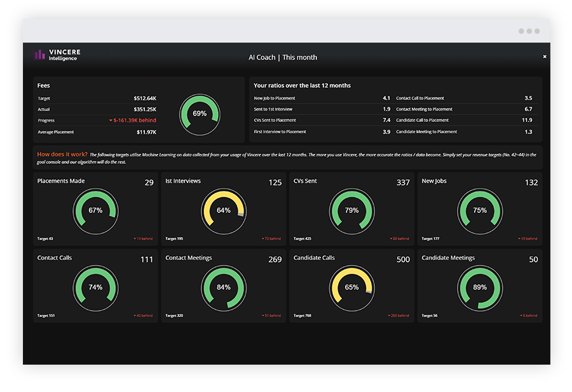Click the red $-161.39K behind progress value
This screenshot has width=572, height=392.
point(133,120)
